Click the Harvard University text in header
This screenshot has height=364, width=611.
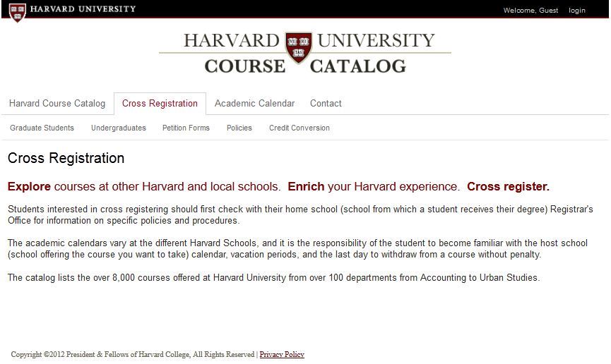pyautogui.click(x=83, y=9)
